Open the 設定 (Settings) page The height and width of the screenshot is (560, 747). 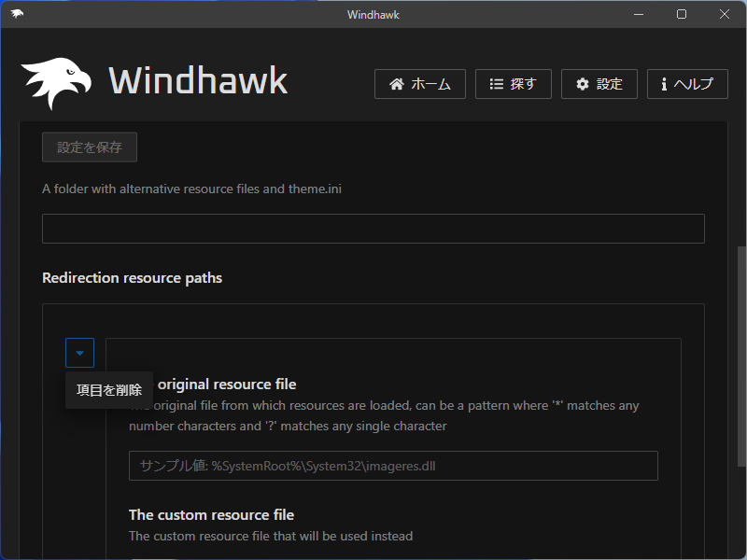[x=599, y=84]
